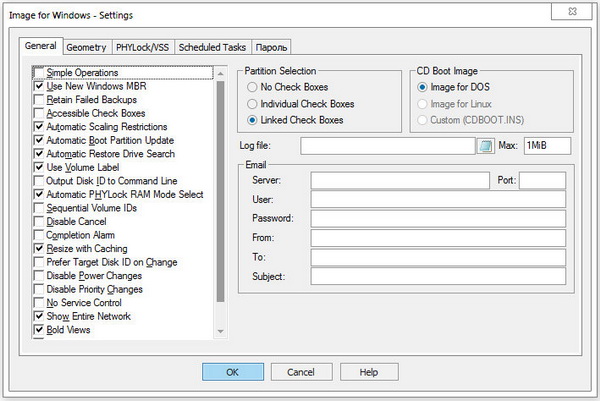Disable the Bold Views checkbox
The width and height of the screenshot is (600, 401).
click(39, 329)
